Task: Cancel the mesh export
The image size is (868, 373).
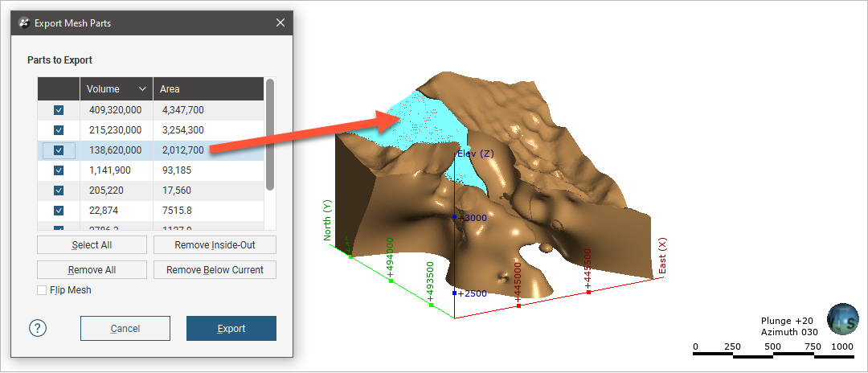Action: point(125,328)
